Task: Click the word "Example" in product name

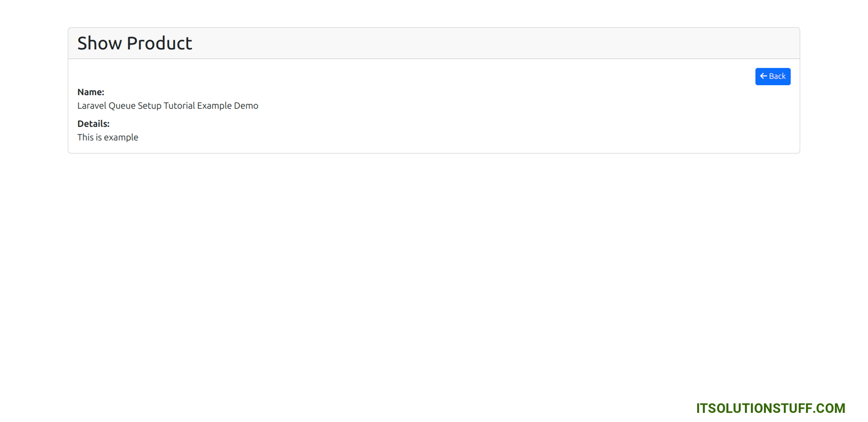Action: pyautogui.click(x=214, y=106)
